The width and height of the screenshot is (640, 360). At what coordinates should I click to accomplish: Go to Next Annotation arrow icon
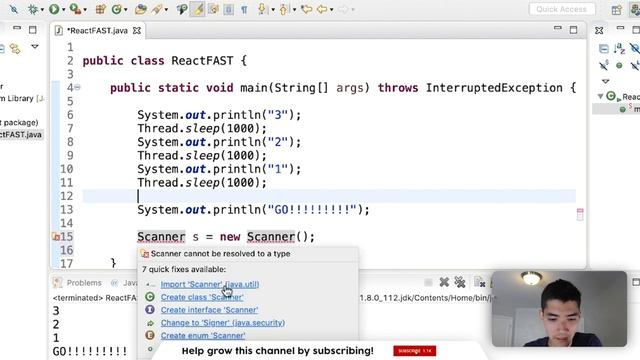tap(262, 9)
